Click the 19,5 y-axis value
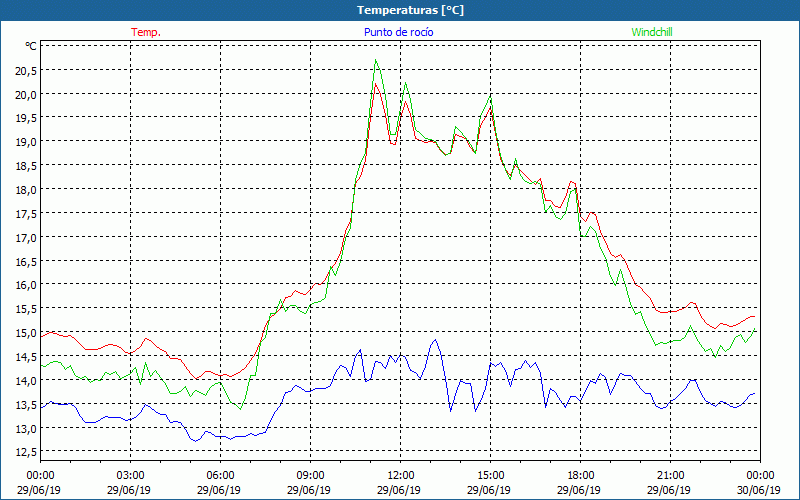Viewport: 800px width, 500px height. tap(27, 118)
